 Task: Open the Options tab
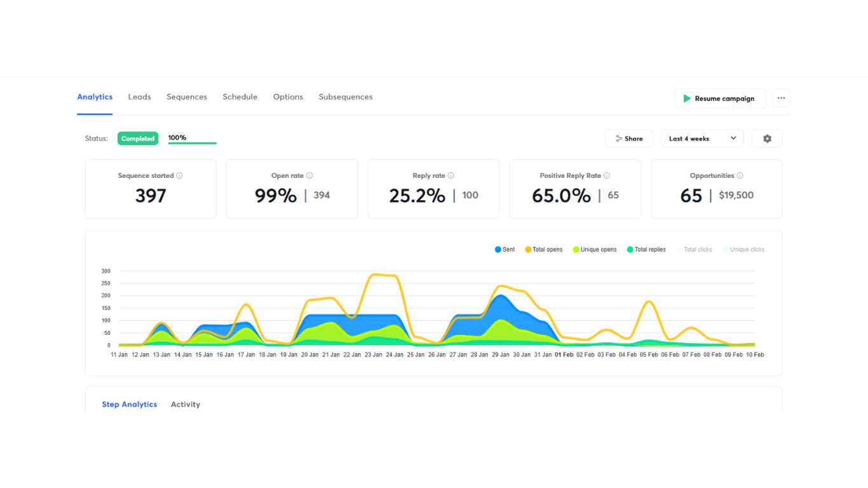(x=288, y=97)
